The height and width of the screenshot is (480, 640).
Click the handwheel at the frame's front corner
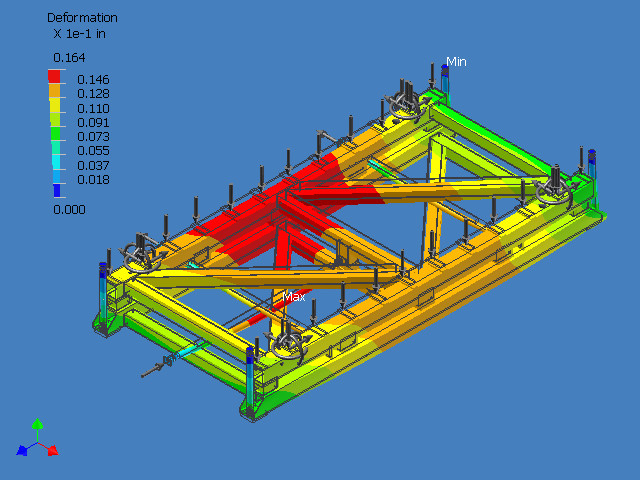(288, 347)
